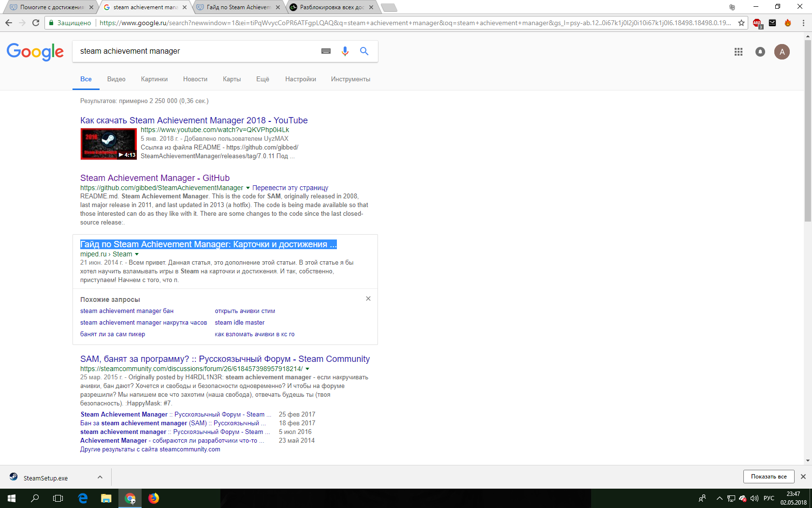
Task: Open Task View on the taskbar
Action: (x=58, y=498)
